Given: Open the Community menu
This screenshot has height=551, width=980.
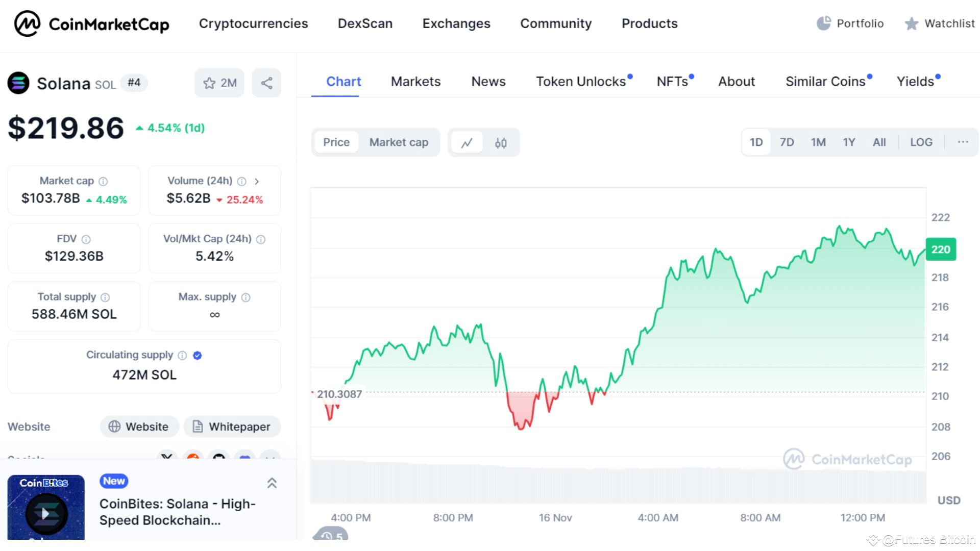Looking at the screenshot, I should tap(556, 23).
